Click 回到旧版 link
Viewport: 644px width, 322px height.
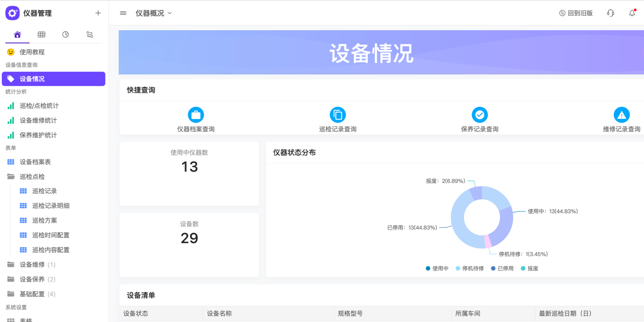pos(576,13)
